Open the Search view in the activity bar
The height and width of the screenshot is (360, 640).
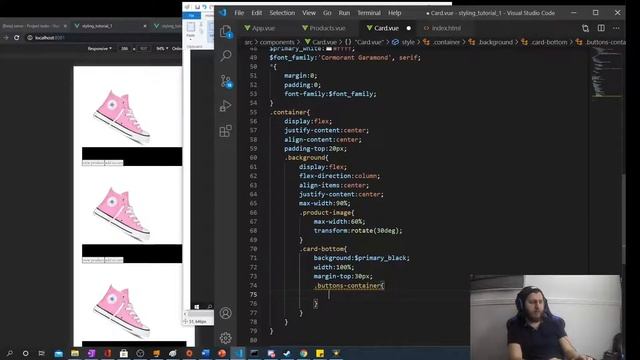[226, 56]
